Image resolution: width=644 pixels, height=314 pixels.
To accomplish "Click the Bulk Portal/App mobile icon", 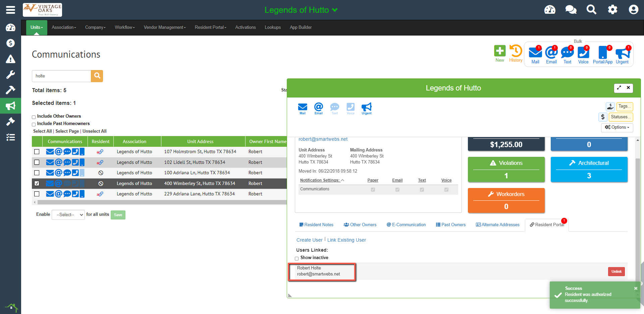I will (x=603, y=53).
